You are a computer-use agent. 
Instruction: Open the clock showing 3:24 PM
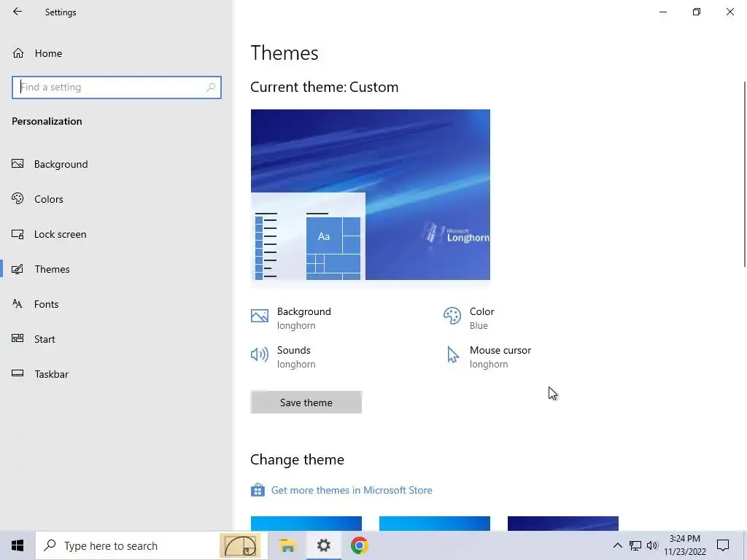click(685, 545)
